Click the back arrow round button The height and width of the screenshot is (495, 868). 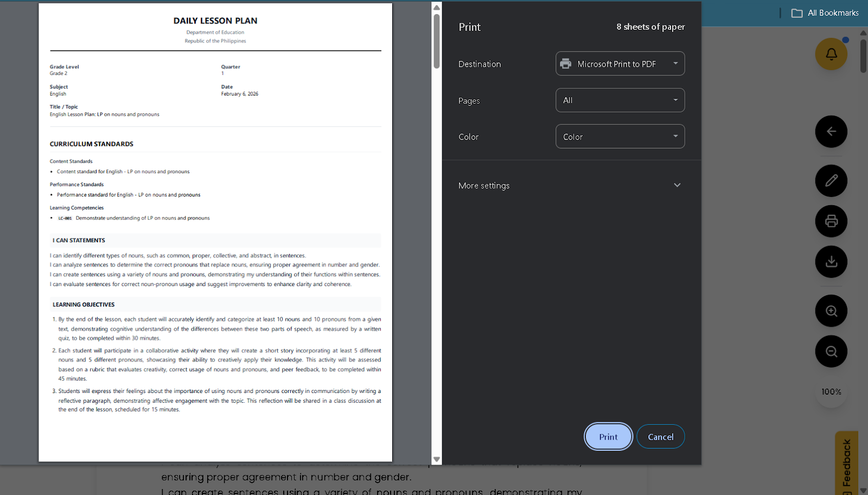(x=831, y=131)
